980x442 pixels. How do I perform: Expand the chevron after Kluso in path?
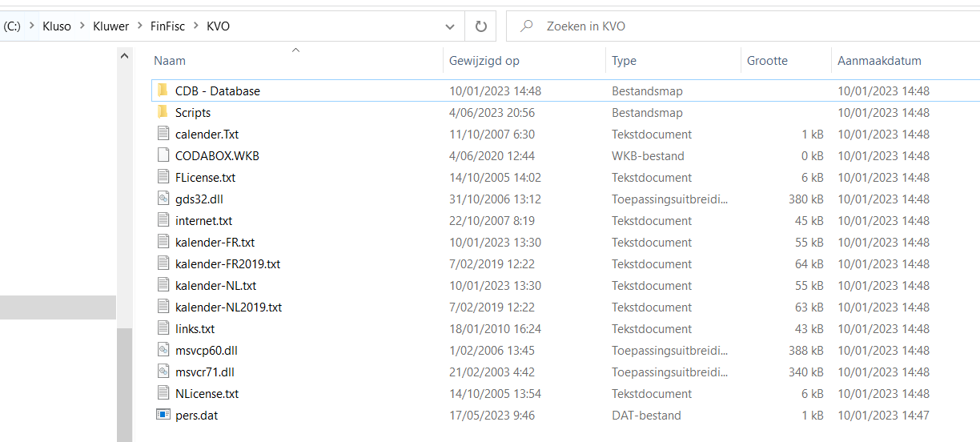click(82, 26)
